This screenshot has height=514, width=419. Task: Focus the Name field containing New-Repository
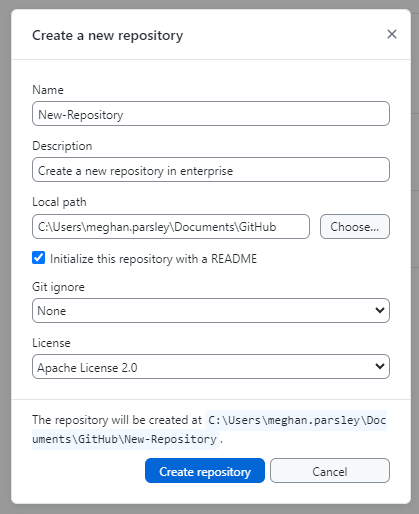(x=211, y=114)
